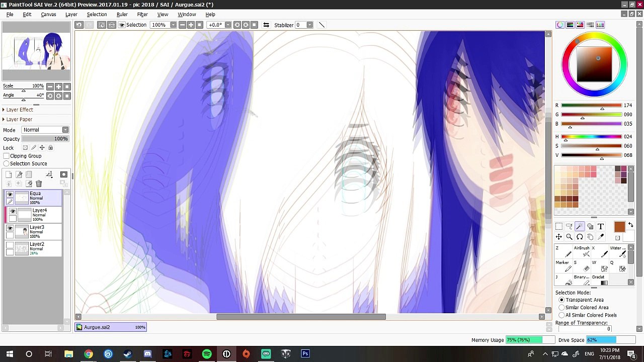Image resolution: width=644 pixels, height=362 pixels.
Task: Hide the Equa layer
Action: click(10, 194)
